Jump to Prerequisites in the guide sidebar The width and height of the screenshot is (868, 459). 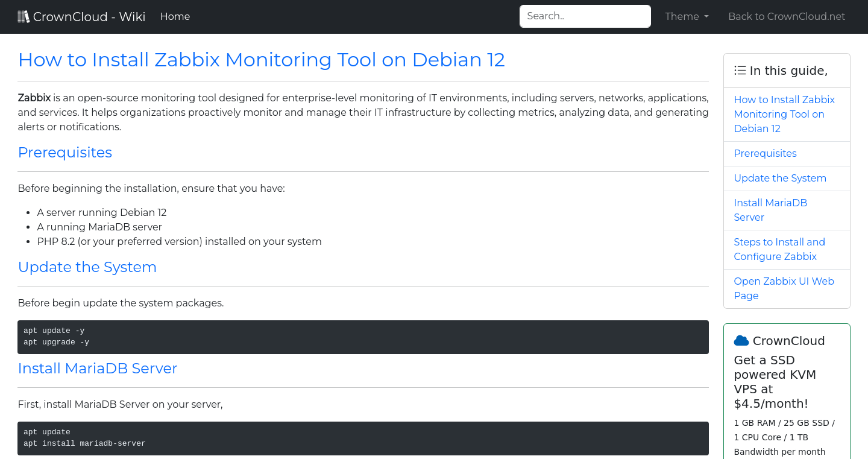click(x=765, y=153)
